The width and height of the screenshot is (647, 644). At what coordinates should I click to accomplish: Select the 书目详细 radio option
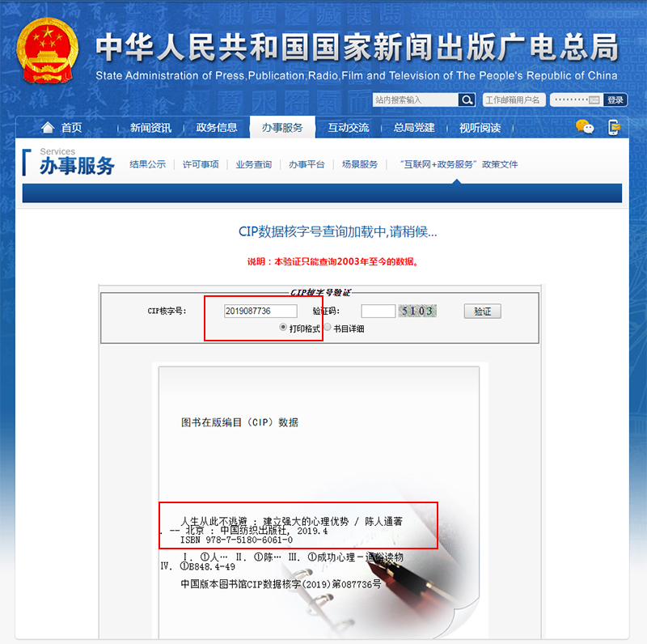pos(328,327)
